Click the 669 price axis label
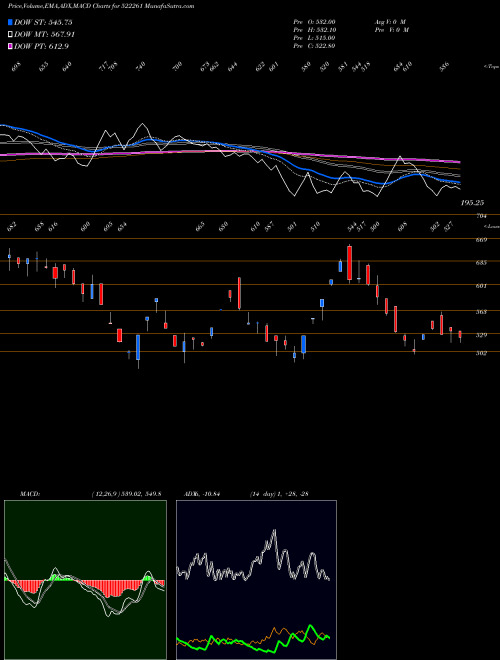500x660 pixels. coord(481,240)
